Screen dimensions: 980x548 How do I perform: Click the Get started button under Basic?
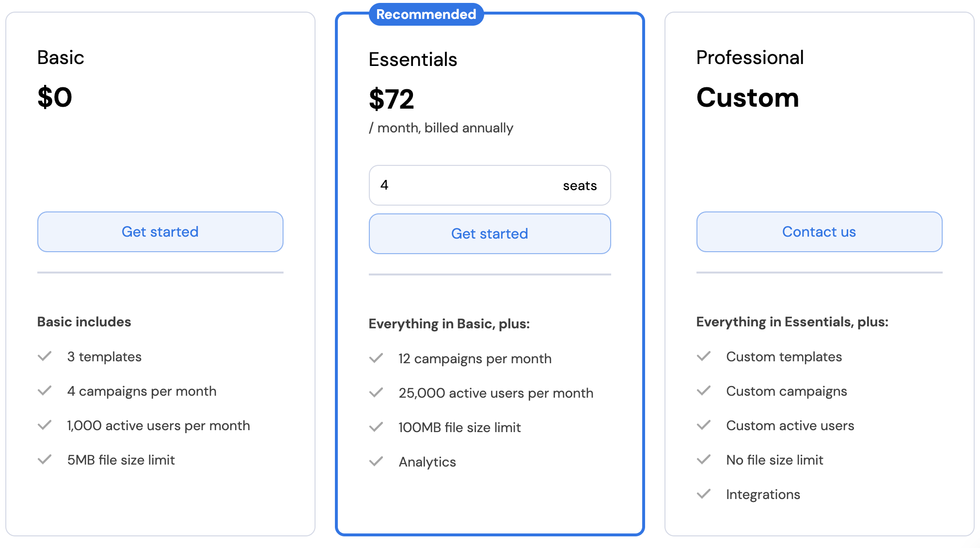click(x=160, y=232)
